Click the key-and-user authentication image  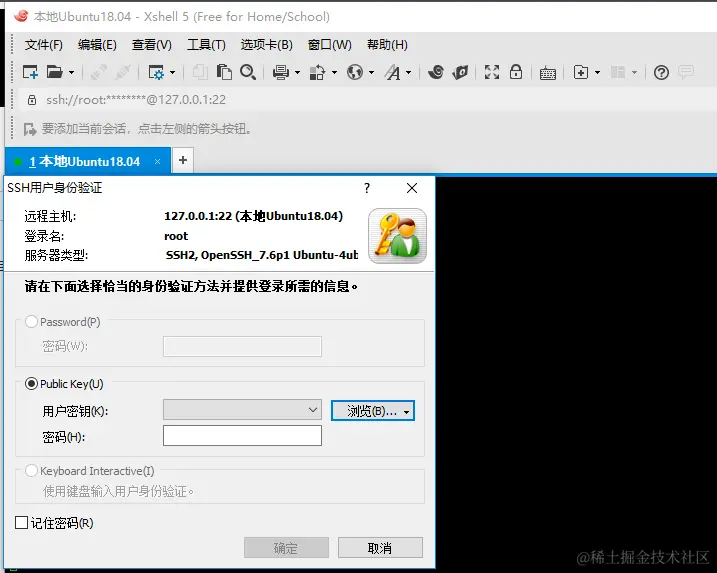point(397,236)
